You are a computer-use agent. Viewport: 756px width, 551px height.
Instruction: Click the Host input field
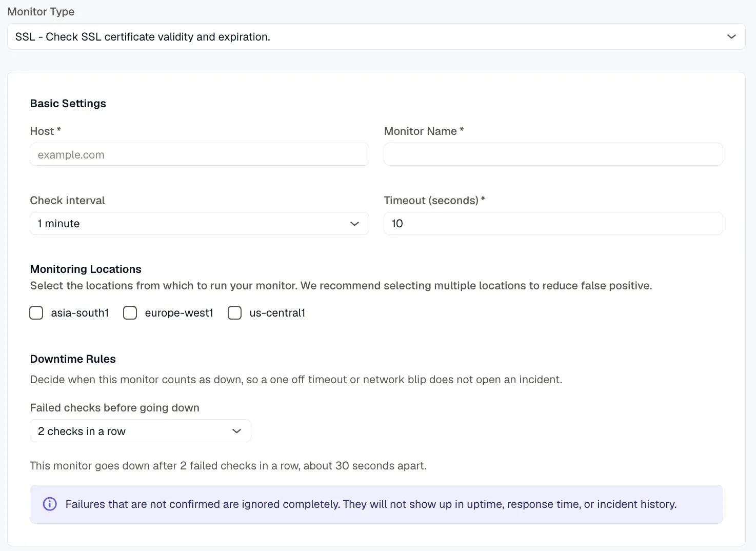[200, 154]
